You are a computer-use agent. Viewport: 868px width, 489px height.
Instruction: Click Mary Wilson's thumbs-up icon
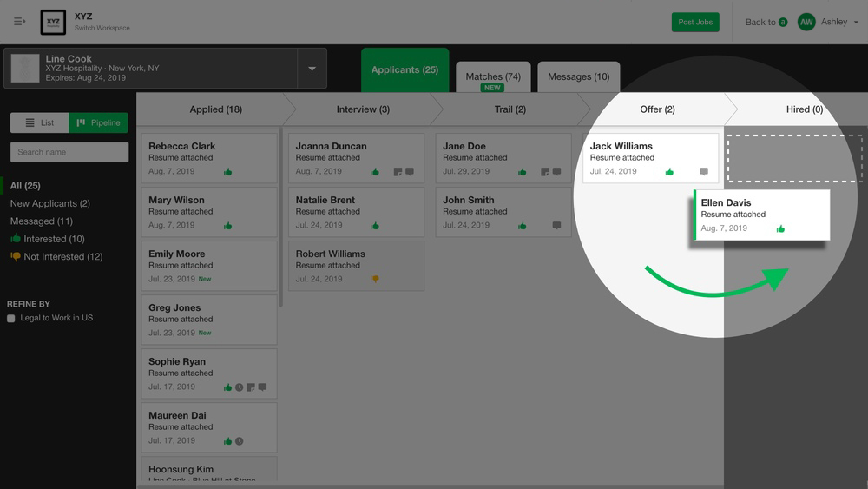[x=227, y=226]
